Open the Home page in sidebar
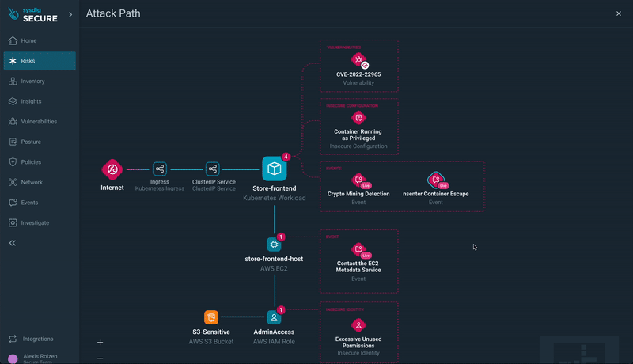The image size is (633, 364). [x=39, y=41]
